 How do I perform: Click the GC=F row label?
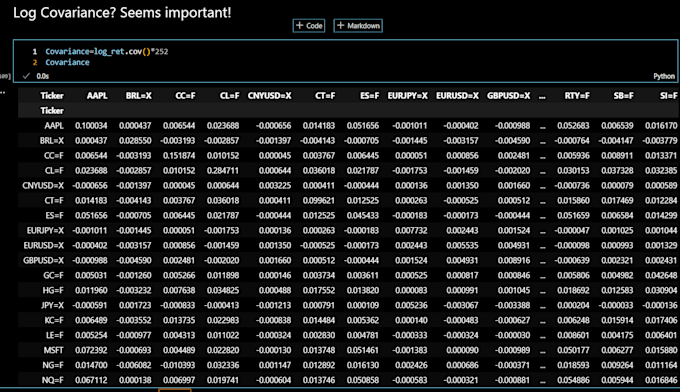53,275
